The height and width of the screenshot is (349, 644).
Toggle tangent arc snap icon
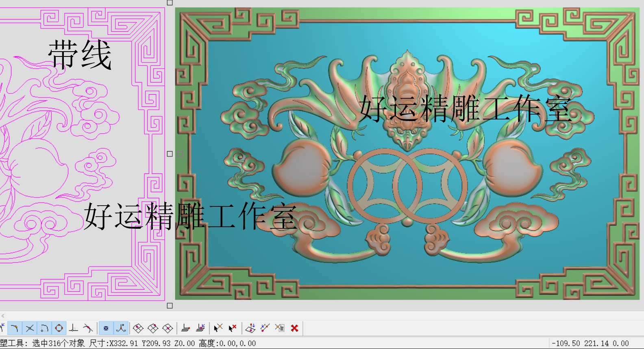44,328
